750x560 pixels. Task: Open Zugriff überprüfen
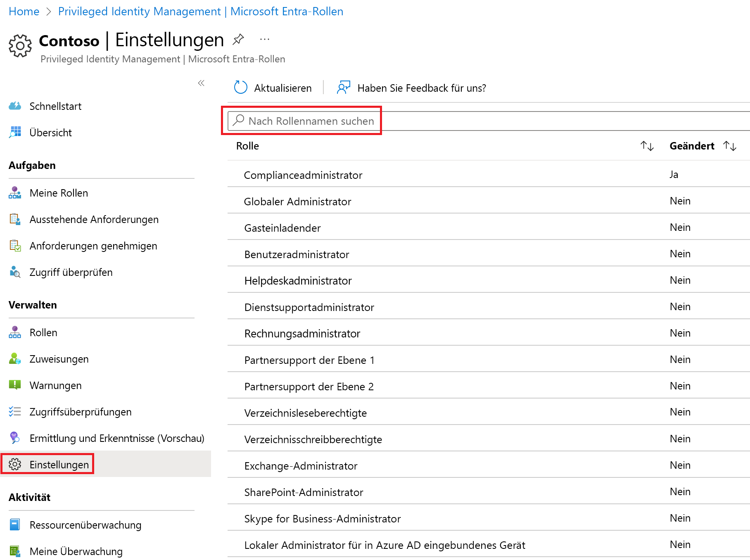[71, 272]
